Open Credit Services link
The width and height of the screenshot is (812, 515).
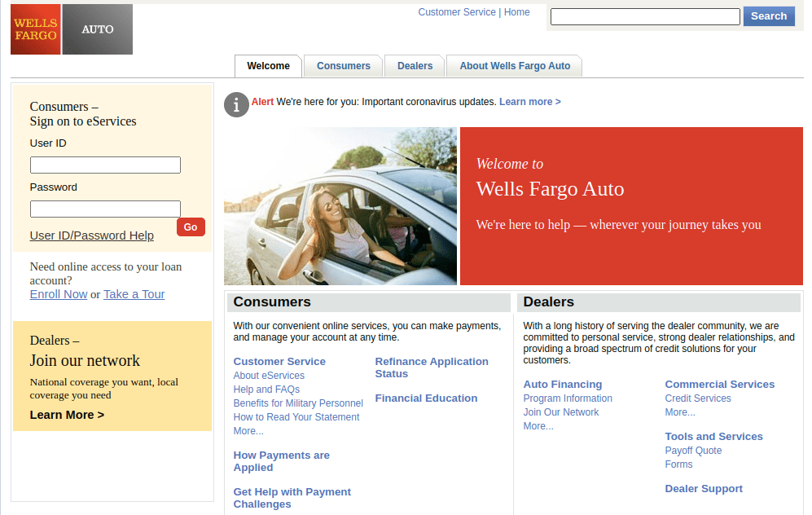point(698,398)
